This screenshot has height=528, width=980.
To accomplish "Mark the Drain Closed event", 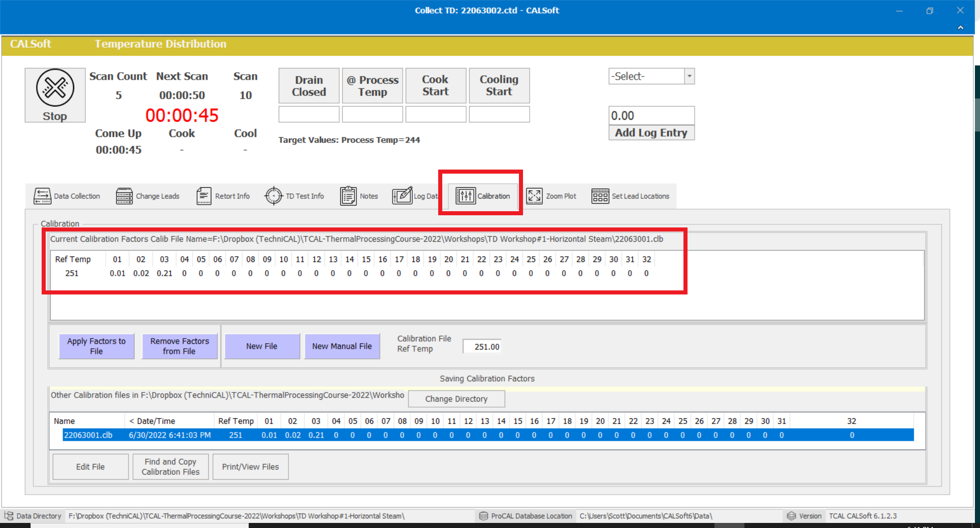I will 309,86.
